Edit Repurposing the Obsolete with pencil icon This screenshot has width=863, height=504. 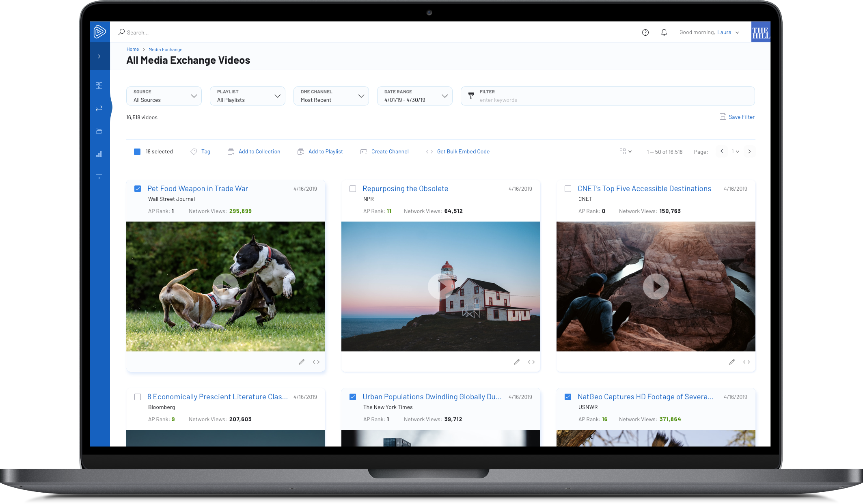517,362
